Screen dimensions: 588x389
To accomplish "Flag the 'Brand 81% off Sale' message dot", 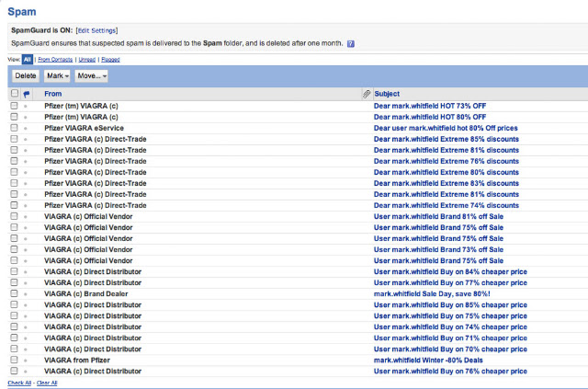I will 26,217.
